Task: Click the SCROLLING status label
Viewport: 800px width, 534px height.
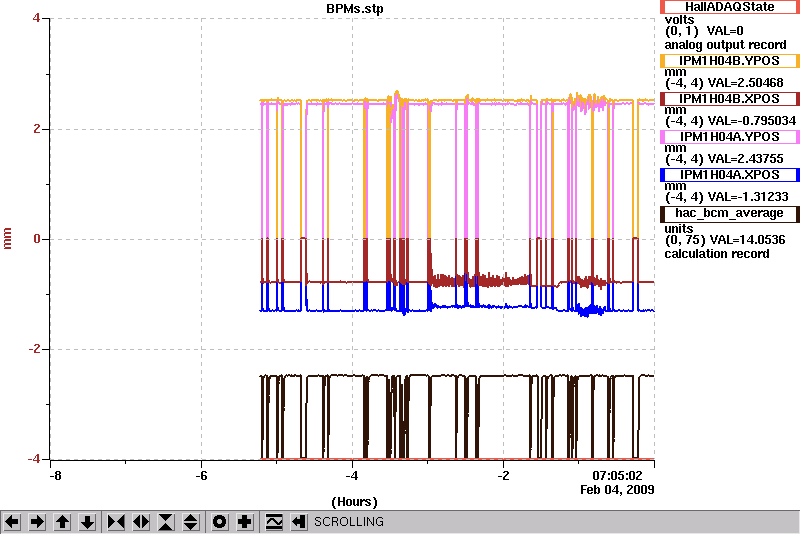Action: coord(348,522)
